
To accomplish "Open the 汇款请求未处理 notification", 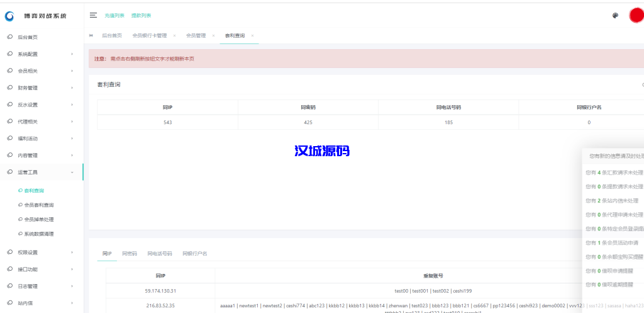I will click(x=614, y=173).
